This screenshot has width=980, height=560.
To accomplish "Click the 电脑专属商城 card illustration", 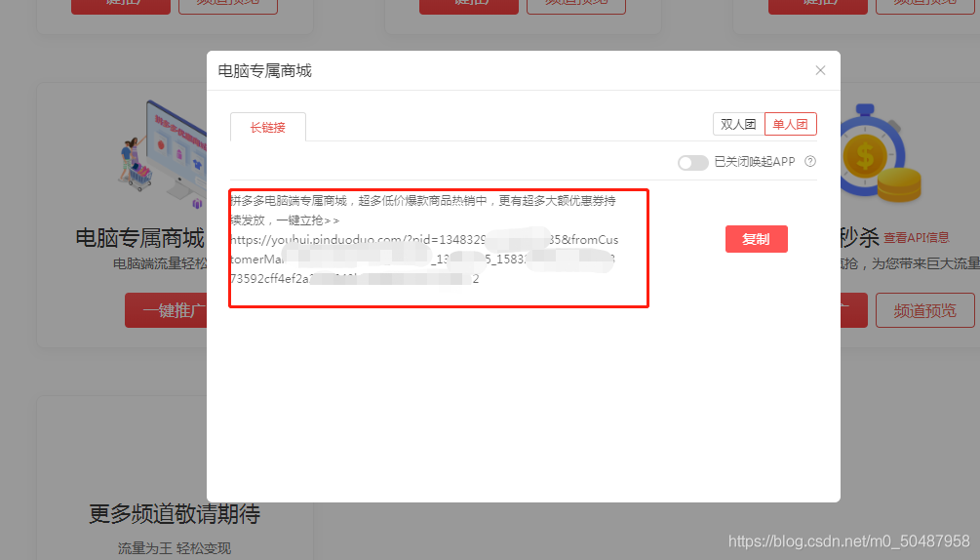I will click(163, 153).
